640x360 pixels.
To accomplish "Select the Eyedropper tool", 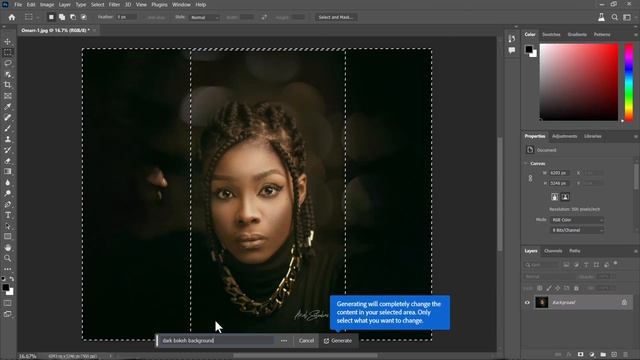I will point(8,107).
